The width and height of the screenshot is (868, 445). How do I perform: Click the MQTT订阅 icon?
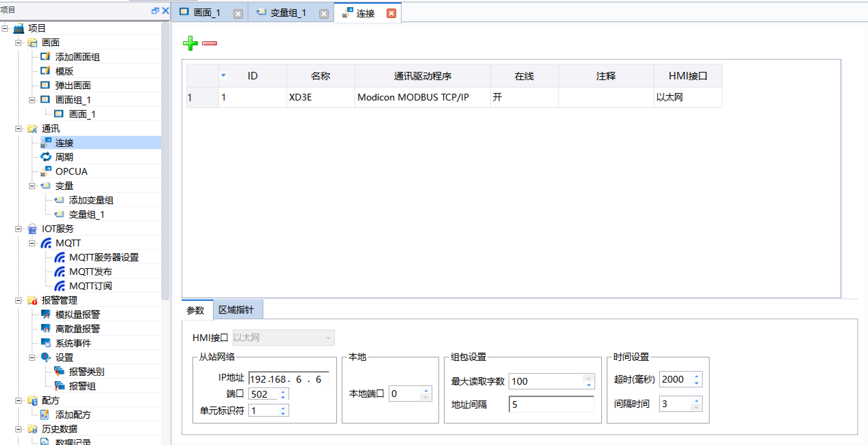click(x=59, y=286)
